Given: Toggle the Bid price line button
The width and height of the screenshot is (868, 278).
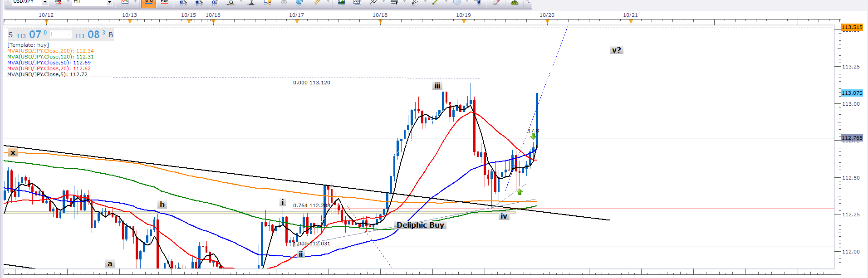Looking at the screenshot, I should tap(148, 2).
